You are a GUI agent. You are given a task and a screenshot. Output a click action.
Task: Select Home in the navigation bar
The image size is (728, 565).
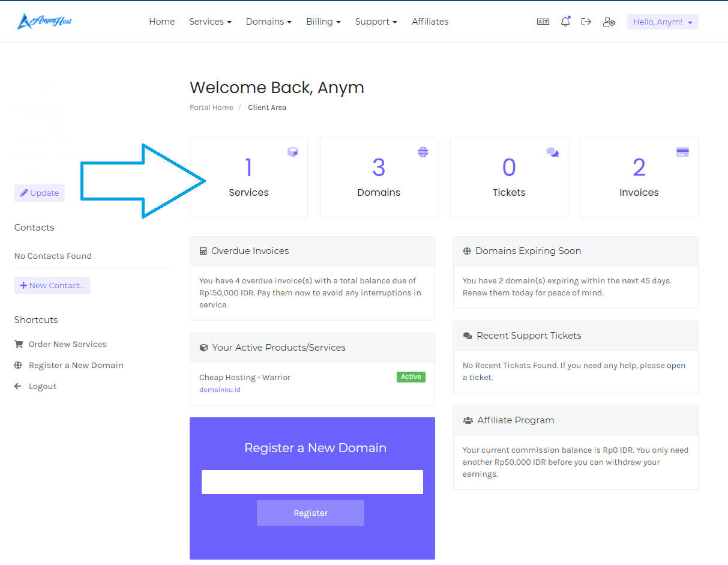point(161,22)
